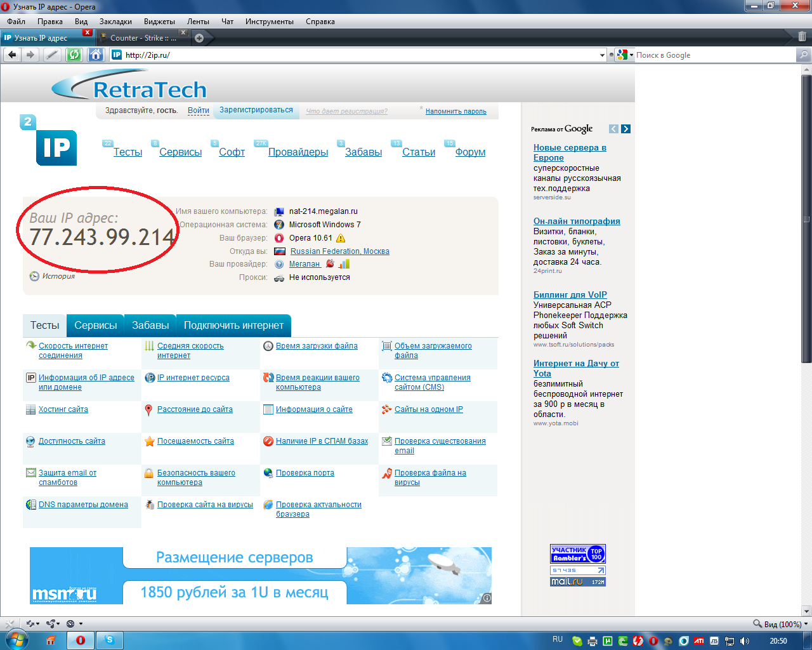Go back with the browser back arrow
The image size is (812, 650).
pyautogui.click(x=12, y=55)
